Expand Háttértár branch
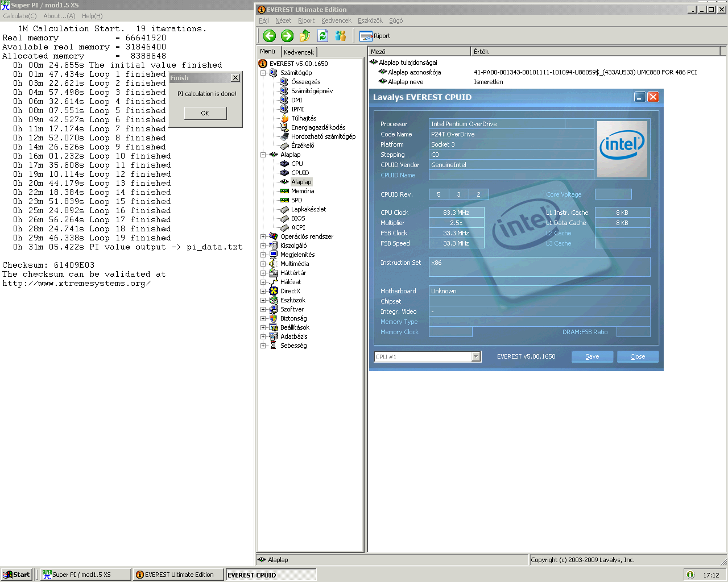728x582 pixels. click(263, 273)
